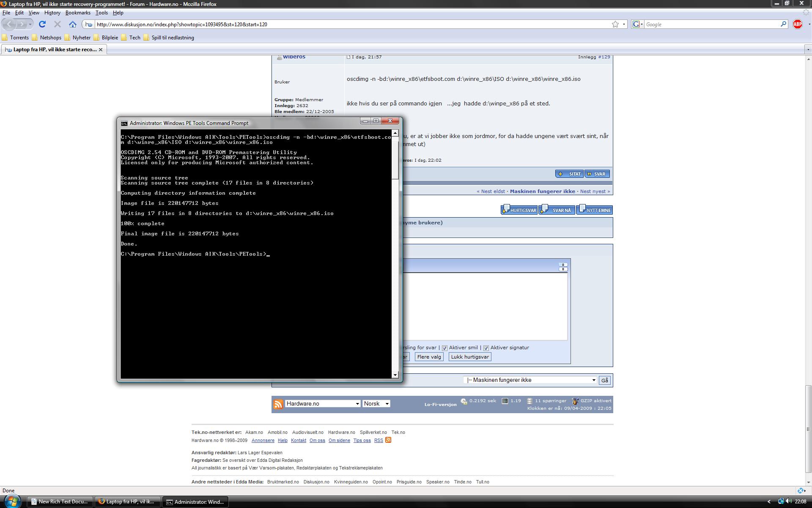The image size is (812, 508).
Task: Open the Nest eldst link
Action: pyautogui.click(x=491, y=191)
